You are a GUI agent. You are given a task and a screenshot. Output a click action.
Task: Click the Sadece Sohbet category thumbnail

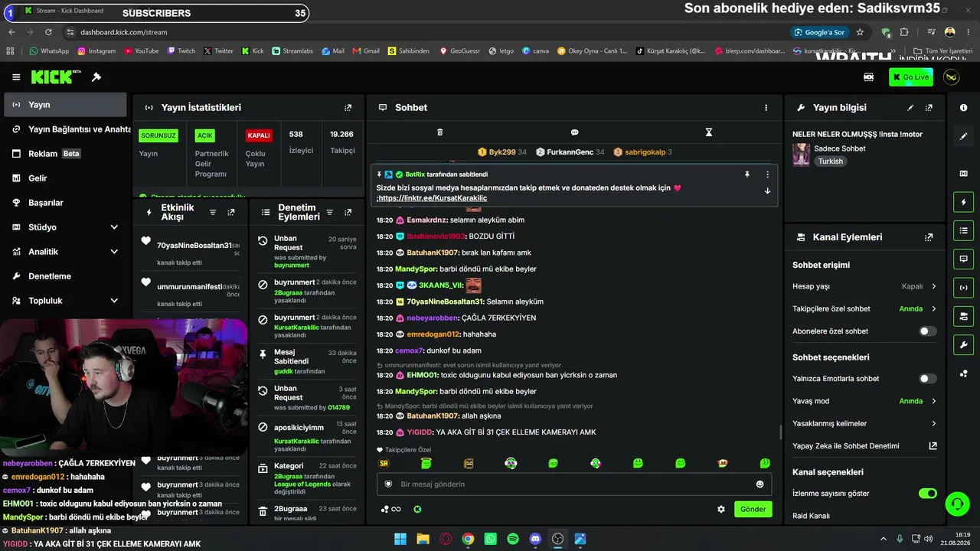801,155
